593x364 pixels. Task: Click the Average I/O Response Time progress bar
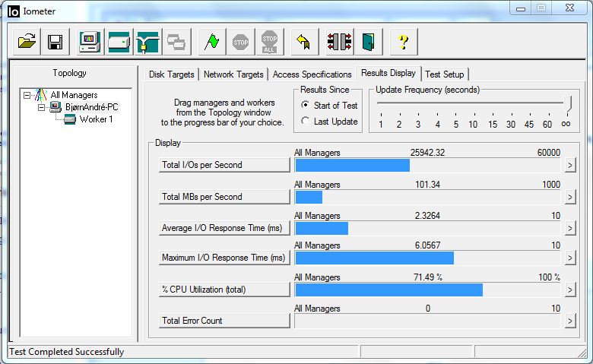point(427,228)
